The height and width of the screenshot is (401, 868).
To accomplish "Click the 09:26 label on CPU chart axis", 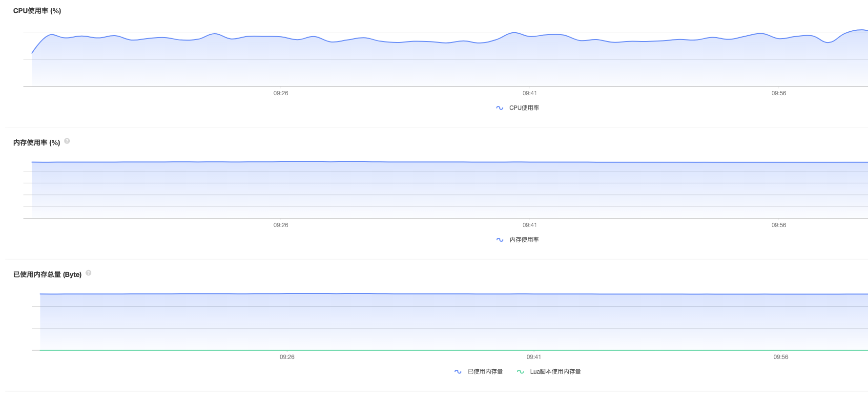I will click(x=281, y=93).
